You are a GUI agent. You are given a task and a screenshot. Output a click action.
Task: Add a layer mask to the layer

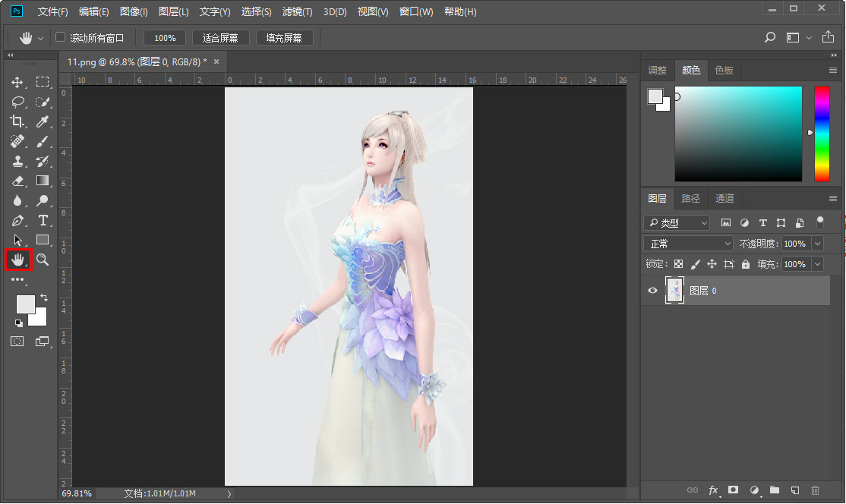click(733, 490)
